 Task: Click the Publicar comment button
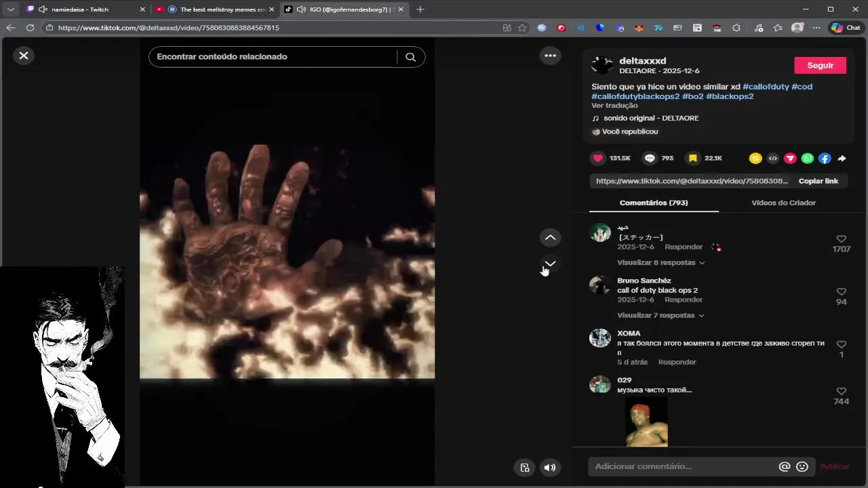point(835,466)
